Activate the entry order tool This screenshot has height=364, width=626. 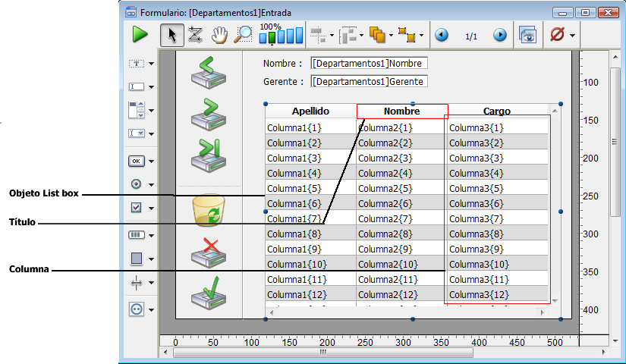[x=195, y=35]
